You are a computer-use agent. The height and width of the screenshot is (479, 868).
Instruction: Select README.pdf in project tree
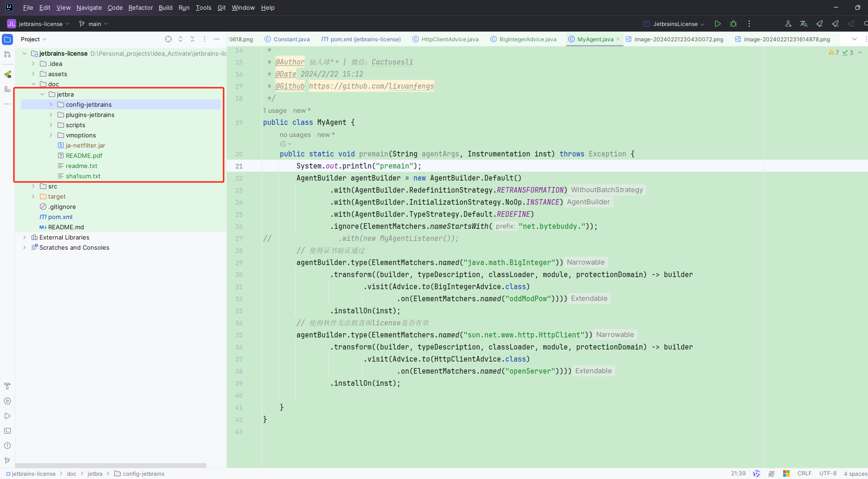[x=84, y=155]
